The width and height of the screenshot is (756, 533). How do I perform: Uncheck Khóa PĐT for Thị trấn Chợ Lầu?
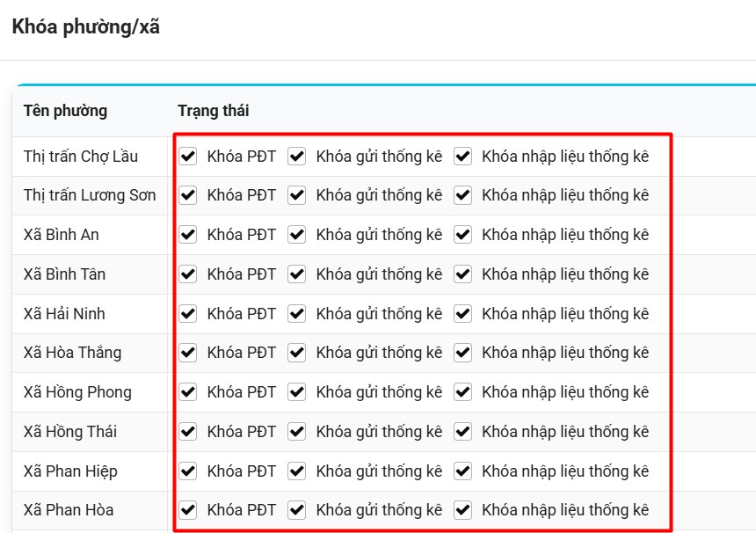188,157
